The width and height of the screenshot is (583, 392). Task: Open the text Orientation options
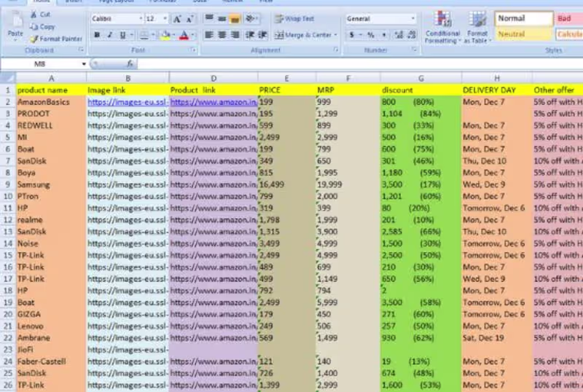click(251, 18)
